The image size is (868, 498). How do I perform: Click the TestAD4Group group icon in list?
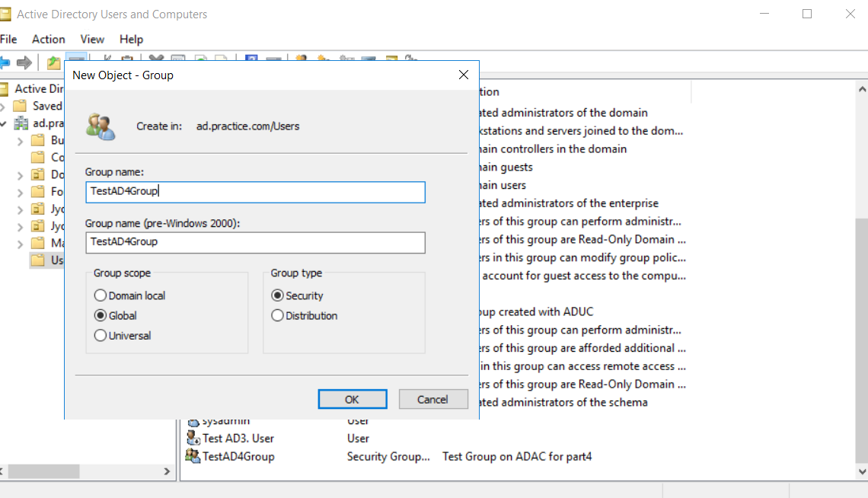[x=193, y=456]
